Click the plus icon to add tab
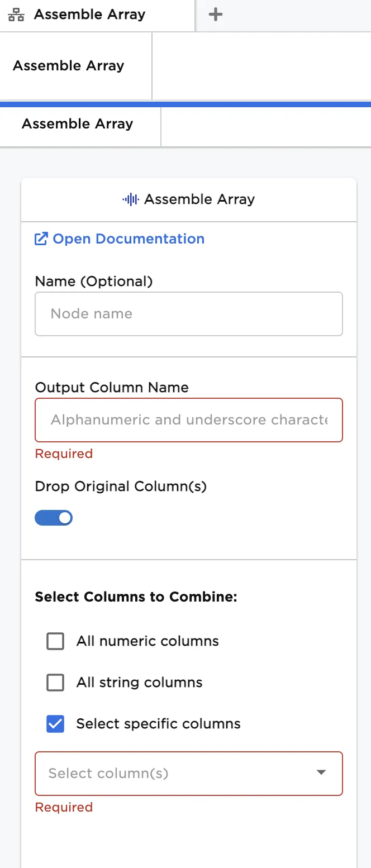 215,15
